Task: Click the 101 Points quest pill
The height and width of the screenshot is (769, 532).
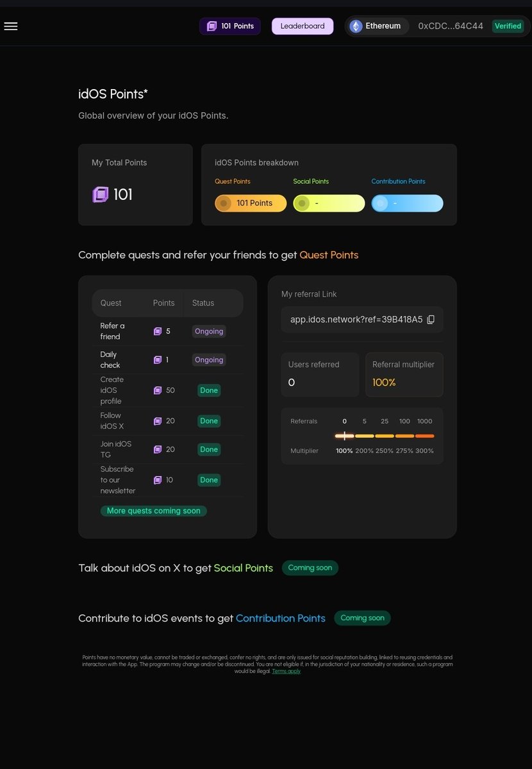Action: [x=251, y=203]
